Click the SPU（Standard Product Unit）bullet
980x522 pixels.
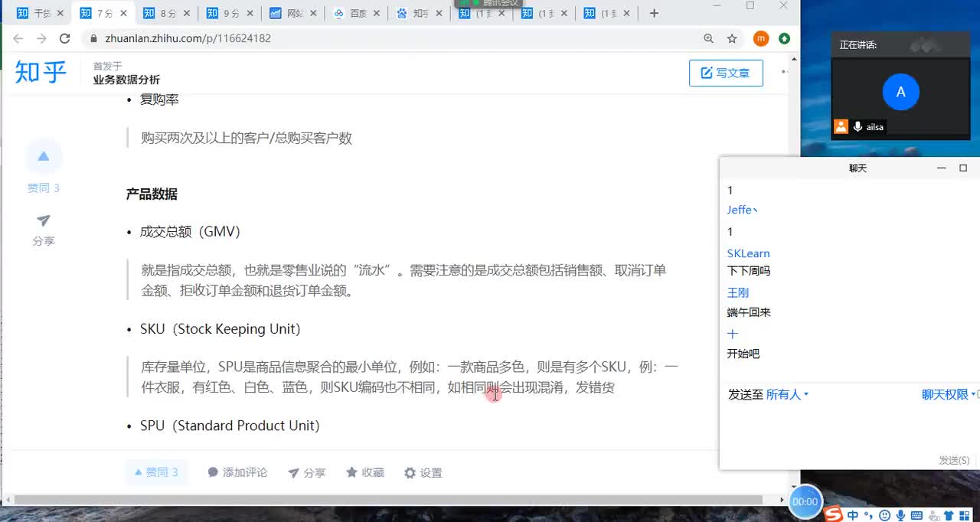[x=230, y=426]
